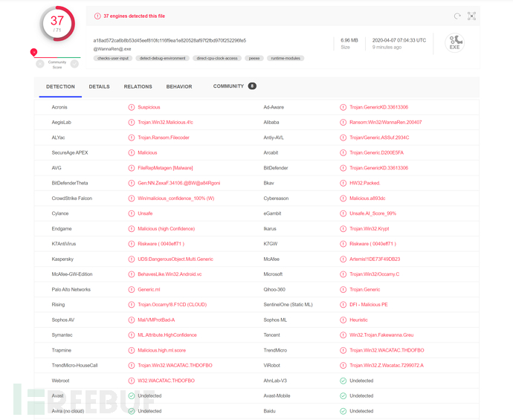Screen dimensions: 513x420
Task: Click the K7AntiVirus engine name
Action: point(63,244)
